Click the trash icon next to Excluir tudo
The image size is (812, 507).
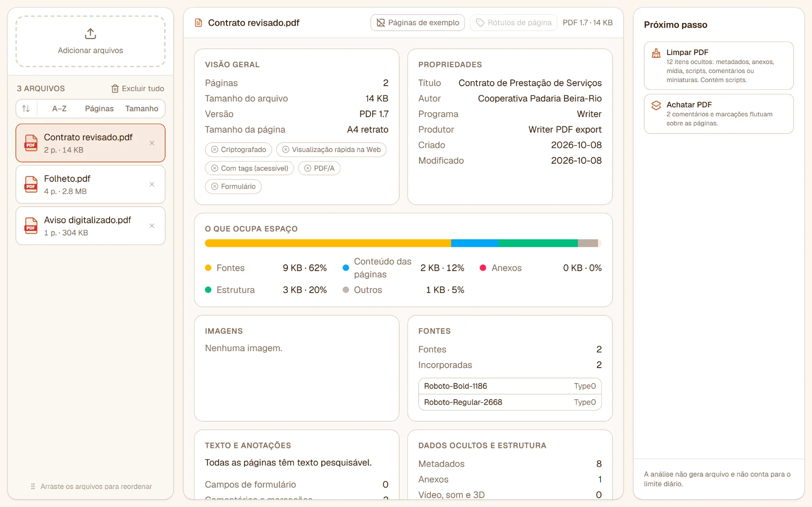[115, 89]
